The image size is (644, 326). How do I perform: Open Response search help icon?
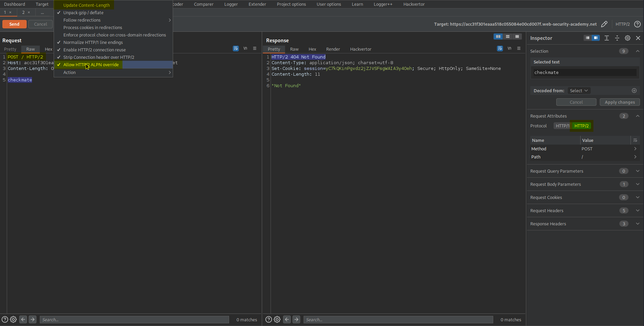(x=269, y=319)
